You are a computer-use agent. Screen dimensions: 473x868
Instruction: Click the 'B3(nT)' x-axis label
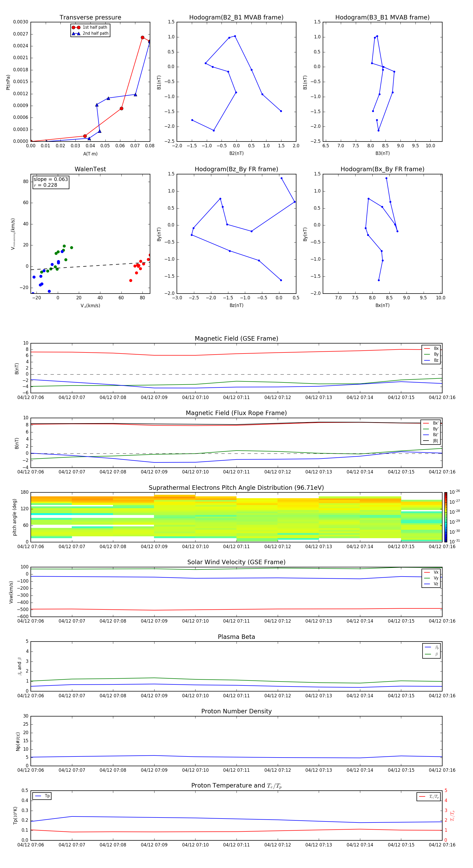pyautogui.click(x=382, y=154)
